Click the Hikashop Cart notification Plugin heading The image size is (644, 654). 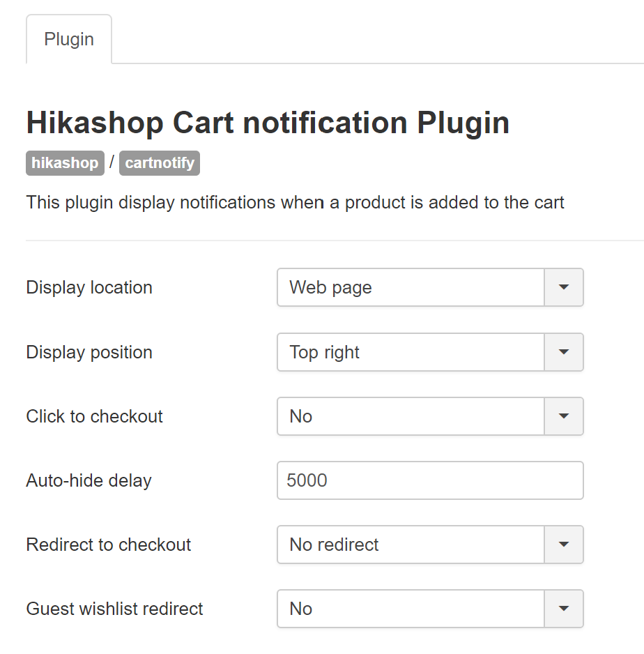[268, 123]
